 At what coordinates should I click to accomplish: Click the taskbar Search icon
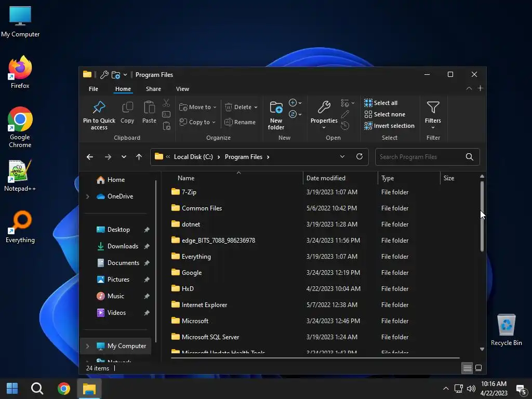pos(37,389)
